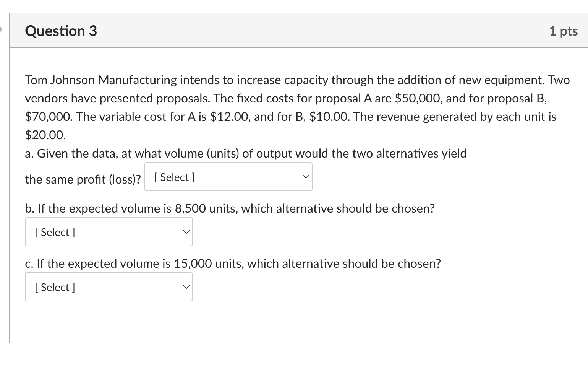Viewport: 588px width, 366px height.
Task: Click the [ Select ] placeholder in part b
Action: [55, 232]
